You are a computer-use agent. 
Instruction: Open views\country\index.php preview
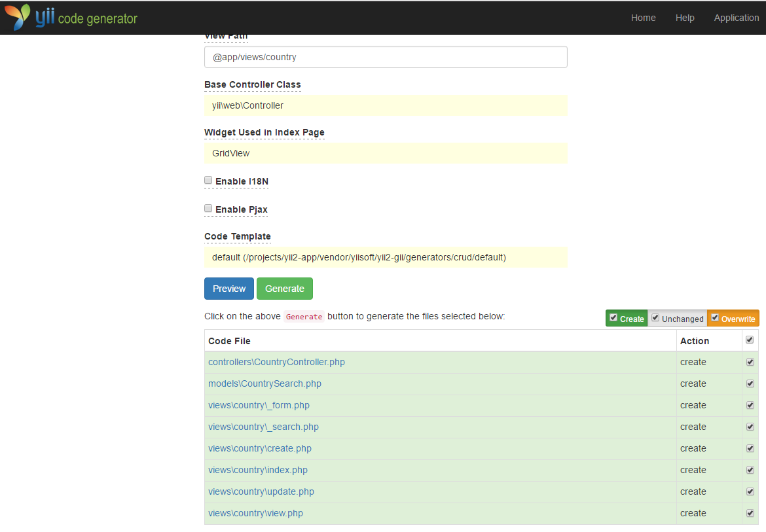click(x=257, y=469)
